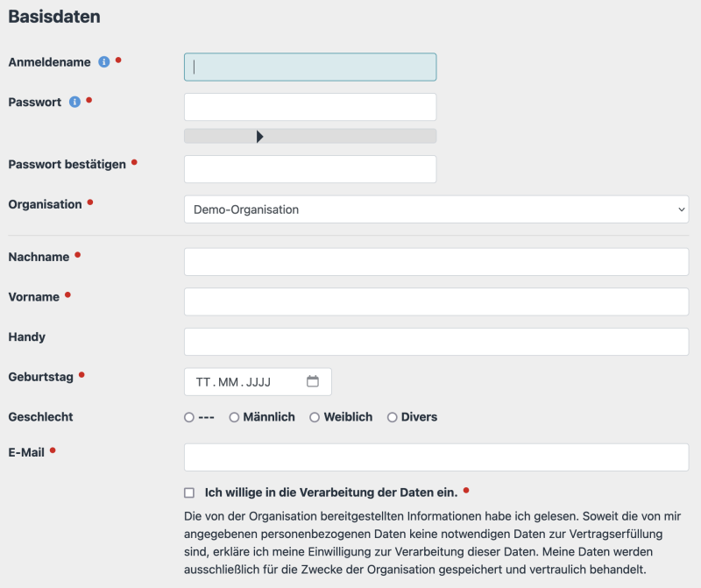Click into the Anmeldename input field

[308, 67]
